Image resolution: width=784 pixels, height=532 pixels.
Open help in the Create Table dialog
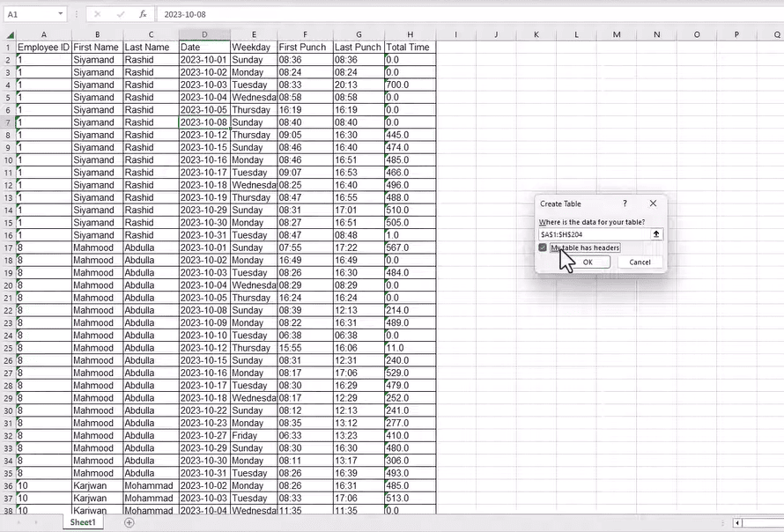coord(625,203)
